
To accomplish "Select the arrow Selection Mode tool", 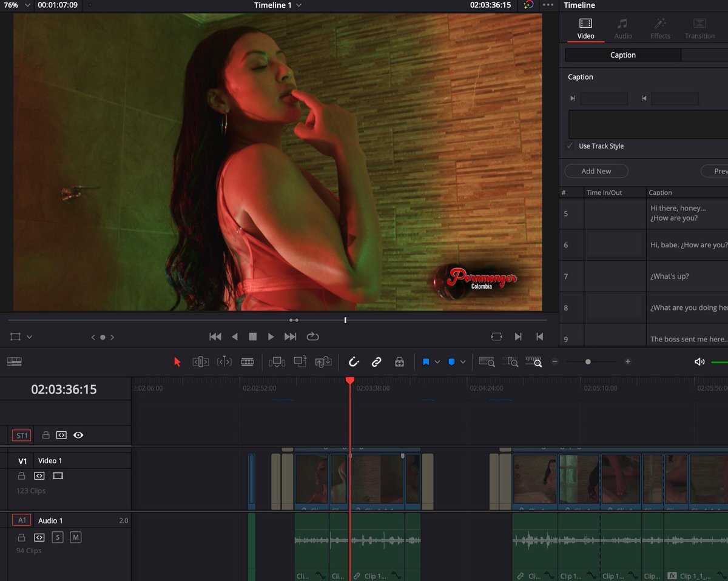I will click(x=177, y=361).
